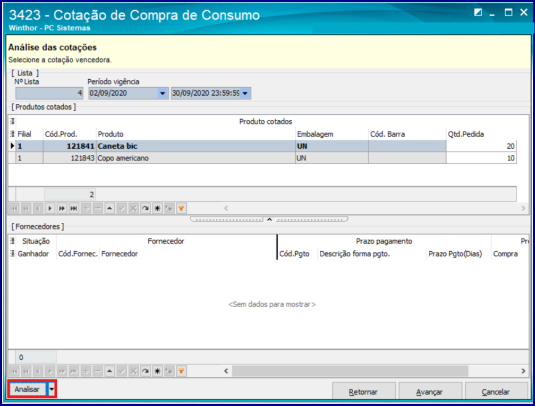Click bookmark star icon in Produtos cotados navigator

pos(157,208)
